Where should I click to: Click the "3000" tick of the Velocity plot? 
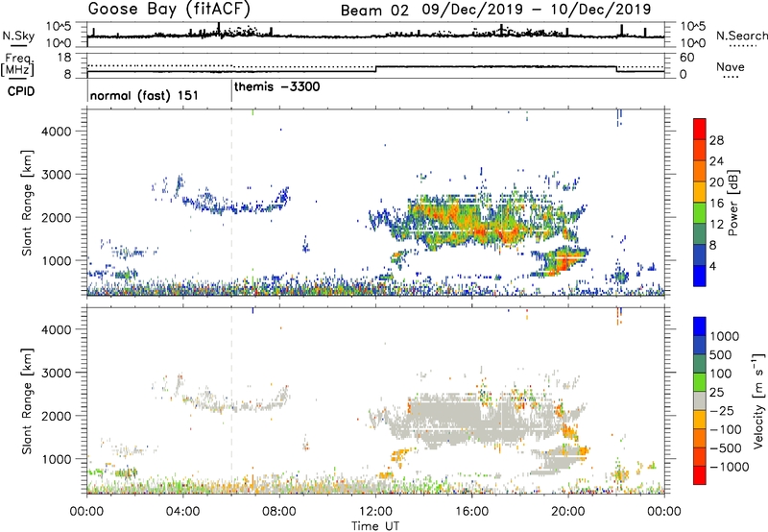click(56, 373)
